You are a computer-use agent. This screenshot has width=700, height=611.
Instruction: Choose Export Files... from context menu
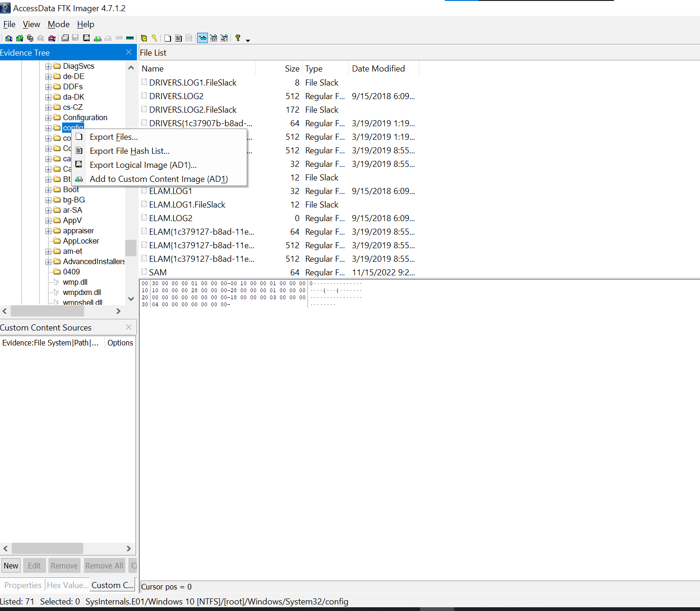pyautogui.click(x=114, y=137)
